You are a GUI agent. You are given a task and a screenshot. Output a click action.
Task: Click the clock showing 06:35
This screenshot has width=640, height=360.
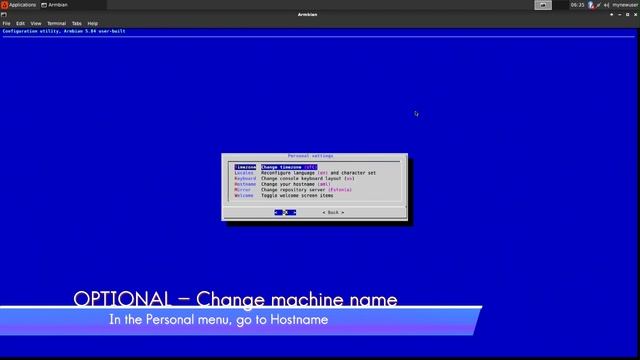click(x=577, y=5)
